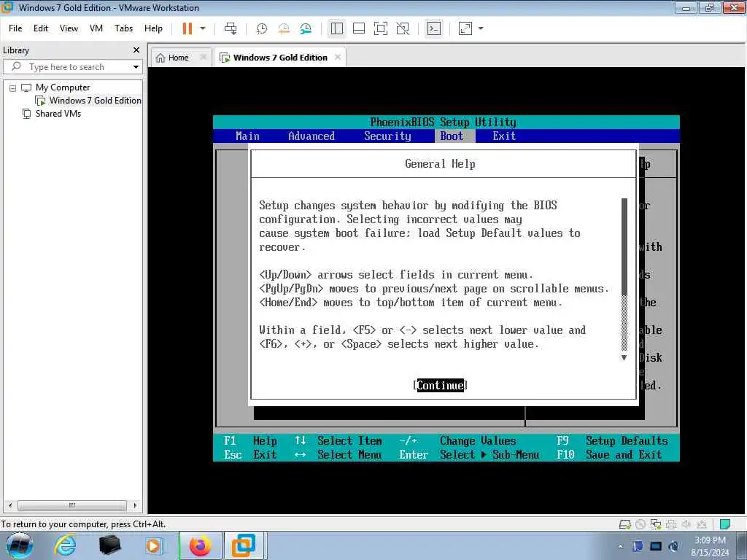747x560 pixels.
Task: Open the Tabs menu
Action: (123, 28)
